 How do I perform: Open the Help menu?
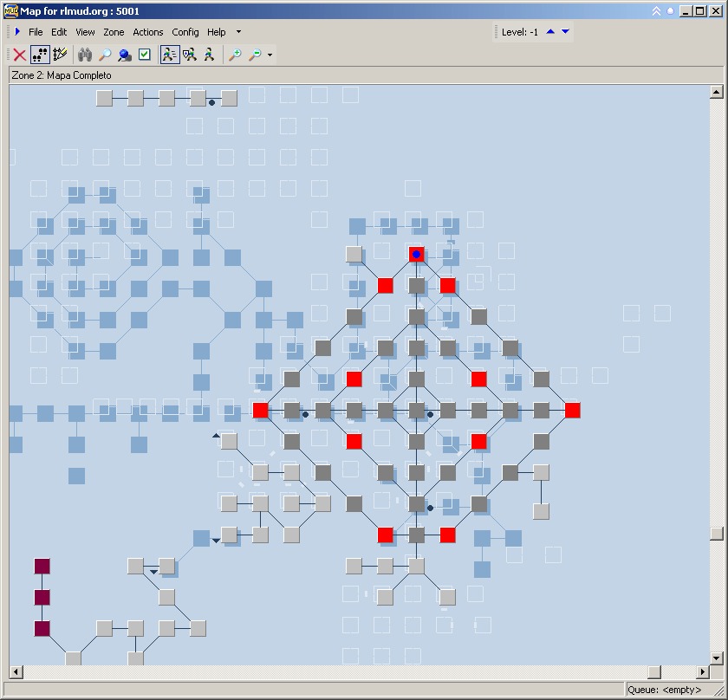(217, 32)
